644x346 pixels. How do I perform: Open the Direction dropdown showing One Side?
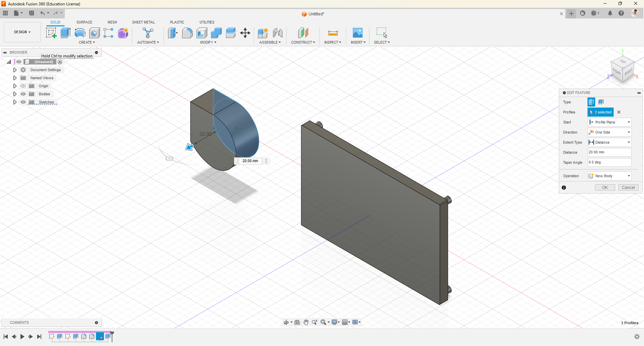coord(609,132)
